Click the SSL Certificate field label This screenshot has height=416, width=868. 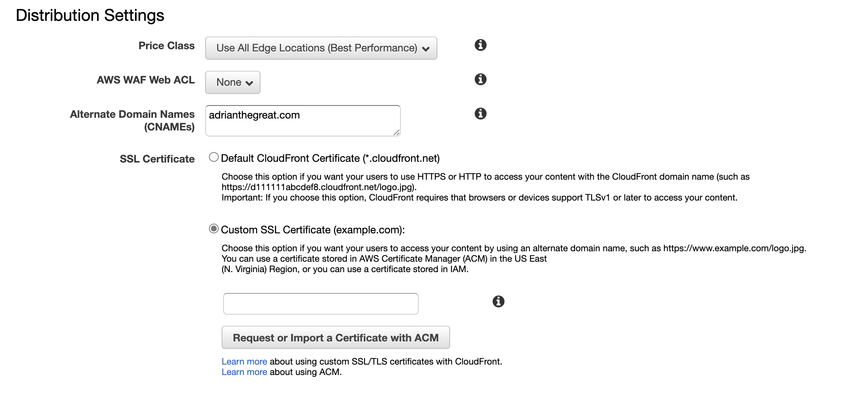[157, 159]
